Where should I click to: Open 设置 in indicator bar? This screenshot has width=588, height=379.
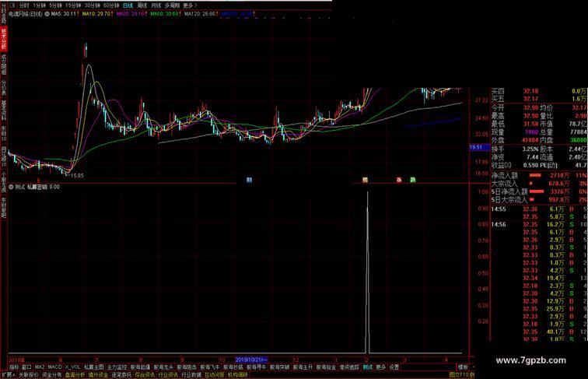394,367
